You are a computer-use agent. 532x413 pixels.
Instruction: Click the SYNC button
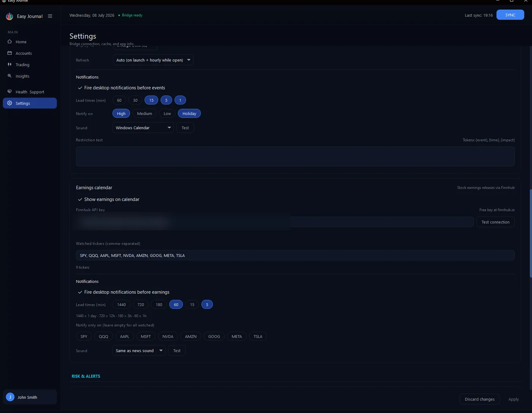510,15
